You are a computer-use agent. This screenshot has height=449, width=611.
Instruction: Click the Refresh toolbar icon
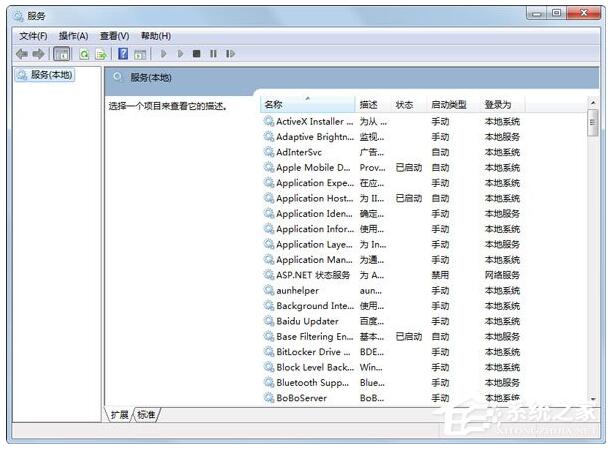tap(84, 54)
